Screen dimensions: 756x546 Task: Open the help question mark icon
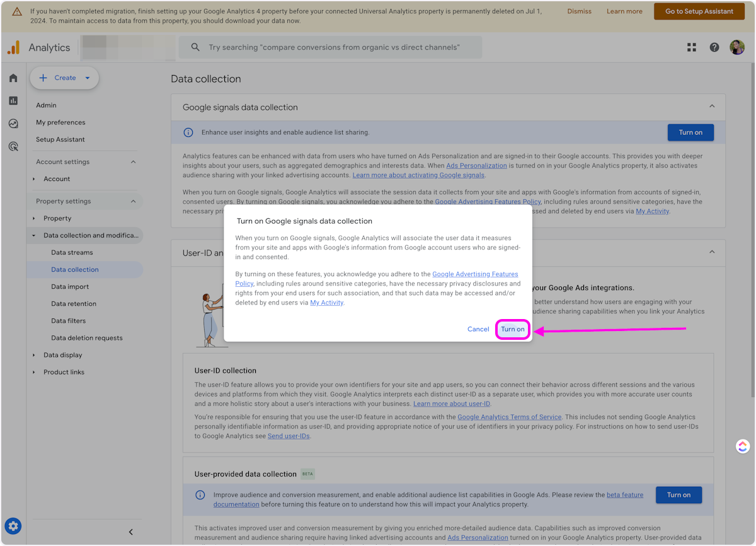click(714, 47)
